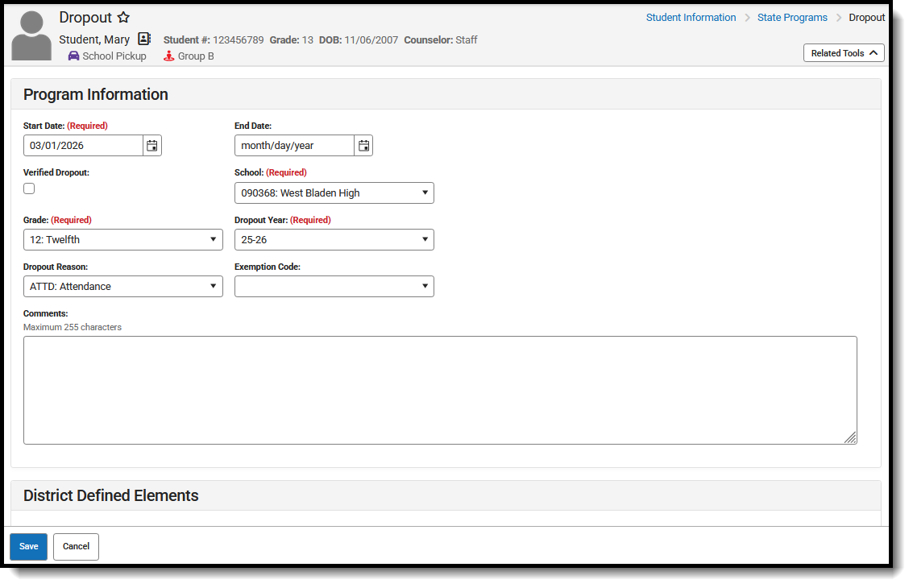Mark Dropout page as favorite with star
This screenshot has width=913, height=588.
[123, 17]
